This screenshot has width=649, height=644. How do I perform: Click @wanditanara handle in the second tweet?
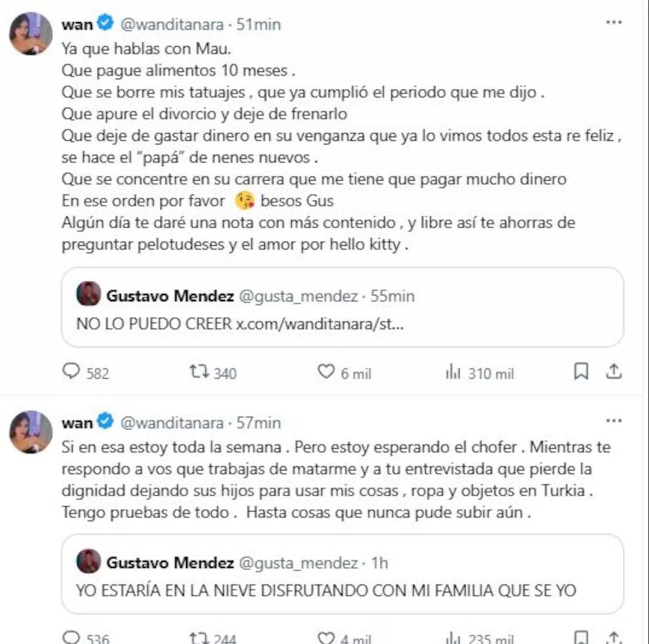pyautogui.click(x=172, y=423)
